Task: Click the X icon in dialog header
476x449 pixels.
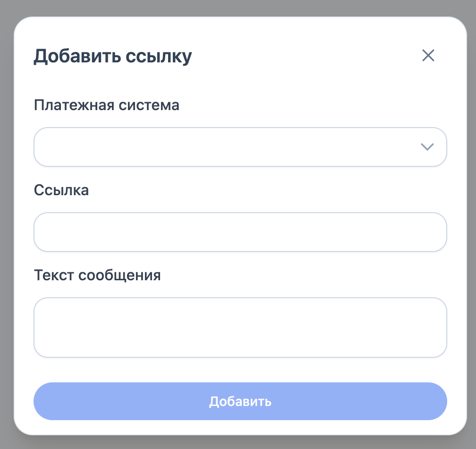Action: (x=428, y=56)
